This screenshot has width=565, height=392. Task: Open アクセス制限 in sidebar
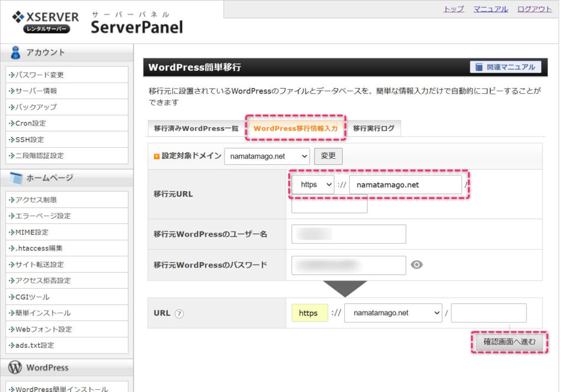coord(67,200)
